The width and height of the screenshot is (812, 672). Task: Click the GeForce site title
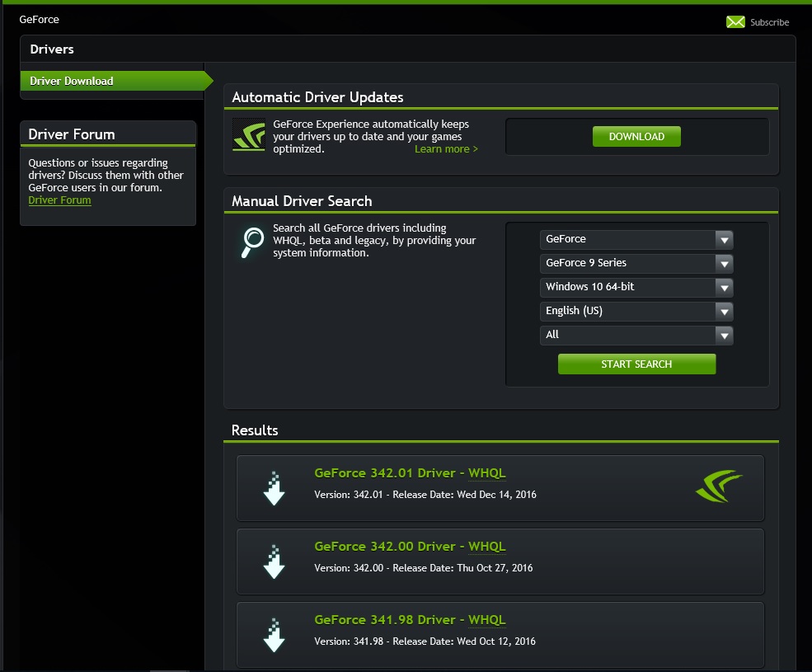click(40, 20)
